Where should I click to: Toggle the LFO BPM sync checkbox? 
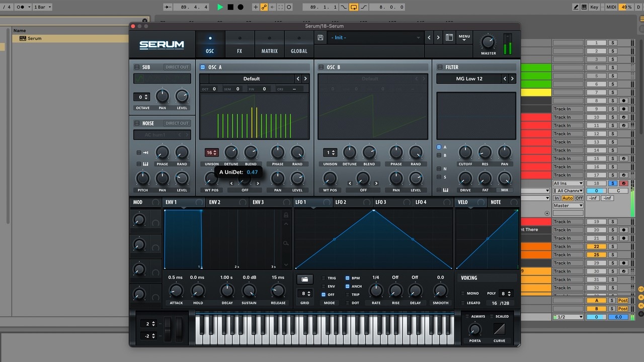[x=347, y=278]
